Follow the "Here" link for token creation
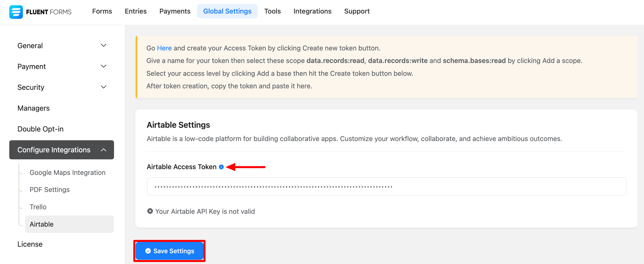 tap(164, 48)
